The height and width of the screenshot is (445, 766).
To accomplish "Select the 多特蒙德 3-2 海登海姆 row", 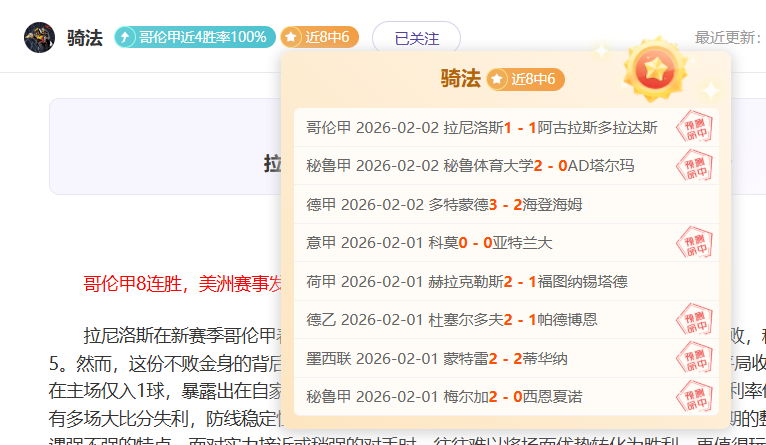I will (444, 204).
